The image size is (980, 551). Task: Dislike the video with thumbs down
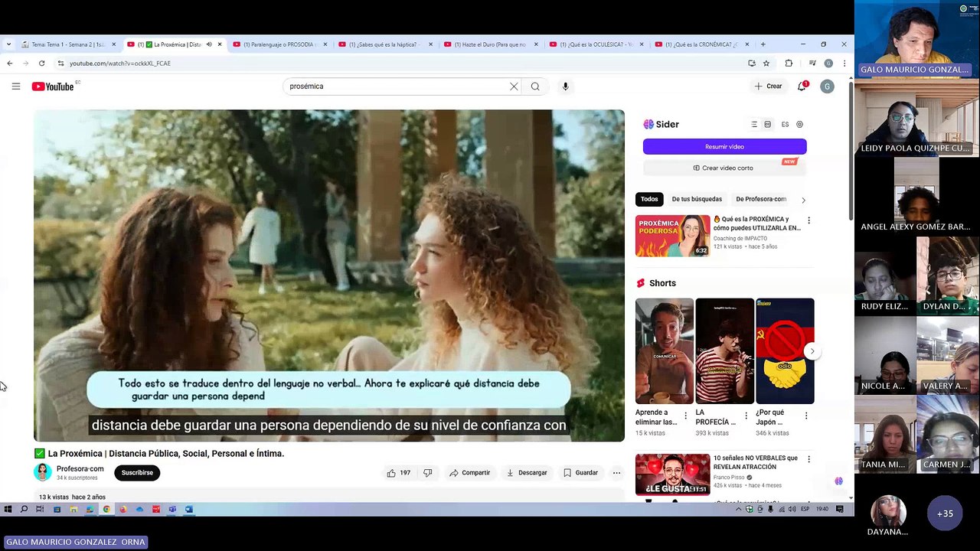[x=428, y=473]
